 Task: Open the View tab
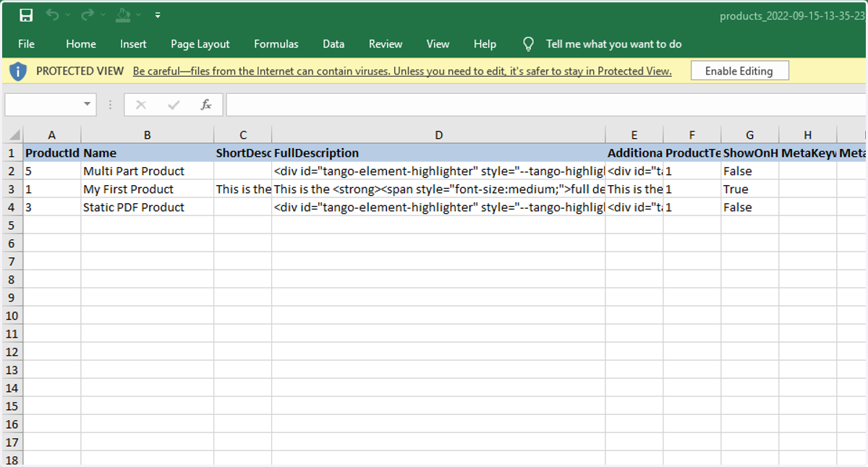click(x=438, y=44)
